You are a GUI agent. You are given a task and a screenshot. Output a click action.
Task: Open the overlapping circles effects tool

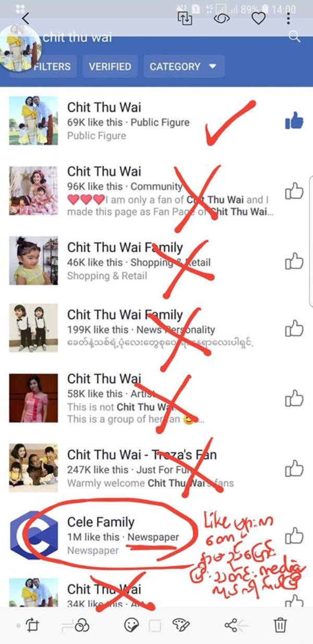tap(82, 625)
